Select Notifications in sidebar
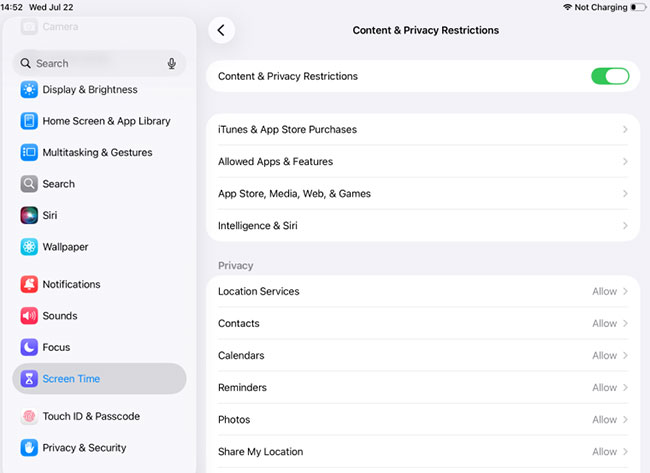The height and width of the screenshot is (473, 650). click(x=99, y=284)
